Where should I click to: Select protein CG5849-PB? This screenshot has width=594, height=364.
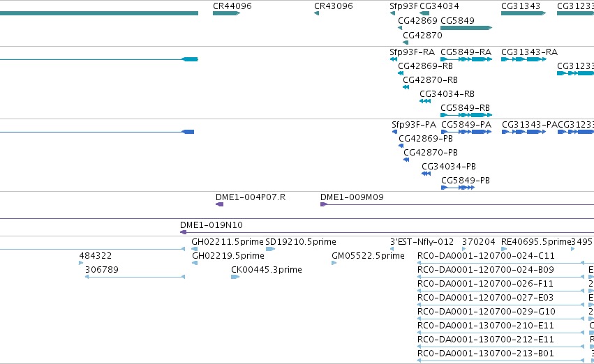point(458,188)
